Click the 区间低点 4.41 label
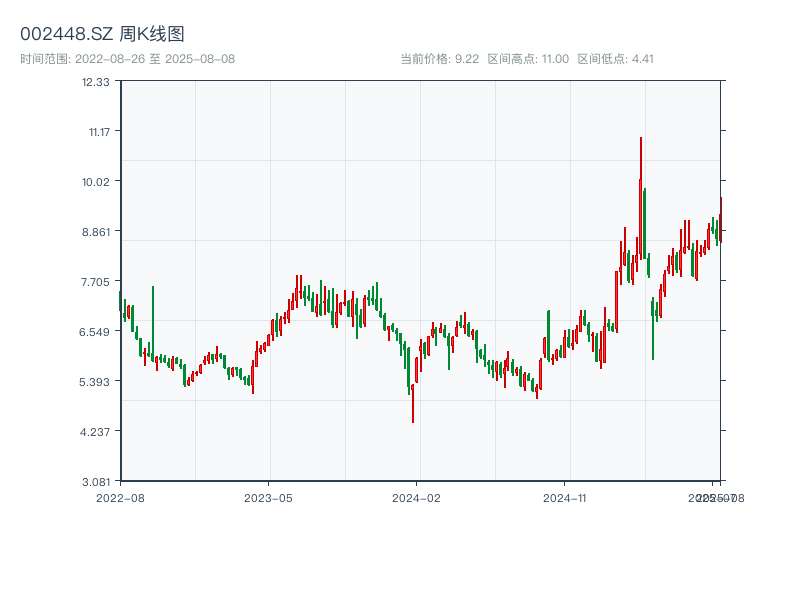The height and width of the screenshot is (600, 800). pos(615,59)
